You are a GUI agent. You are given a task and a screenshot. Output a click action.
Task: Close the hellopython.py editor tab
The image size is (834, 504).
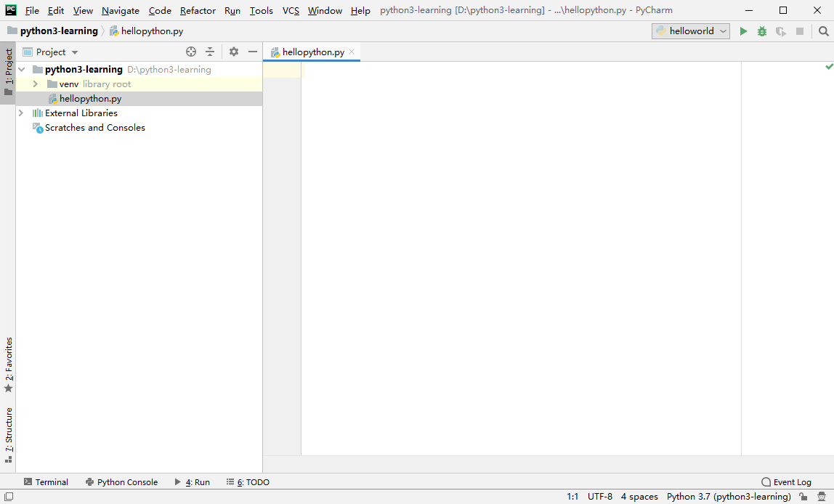352,52
